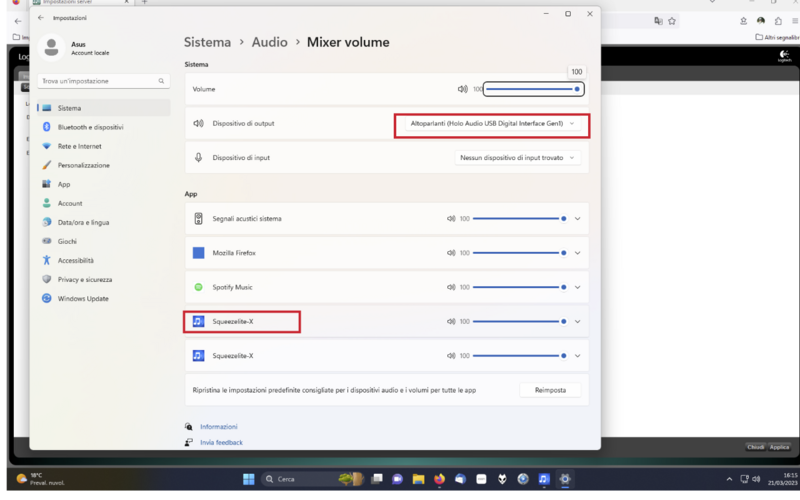This screenshot has height=500, width=800.
Task: Adjust the system Volume slider
Action: click(x=531, y=89)
